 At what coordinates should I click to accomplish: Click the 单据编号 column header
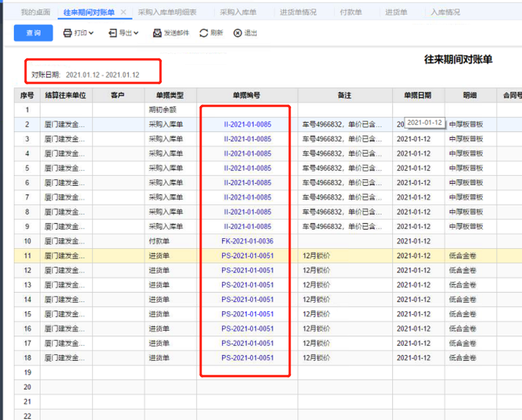[x=247, y=95]
